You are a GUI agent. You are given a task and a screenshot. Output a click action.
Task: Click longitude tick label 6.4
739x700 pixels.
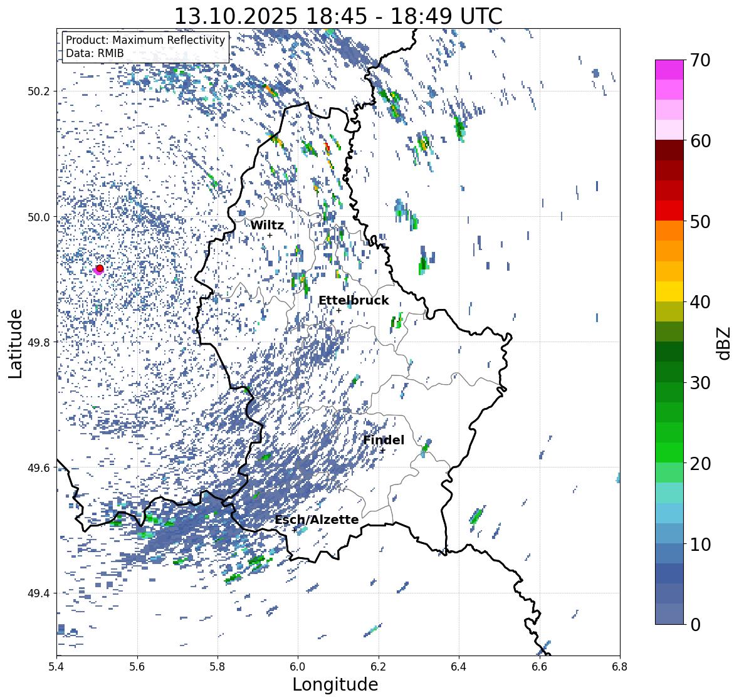tap(459, 667)
